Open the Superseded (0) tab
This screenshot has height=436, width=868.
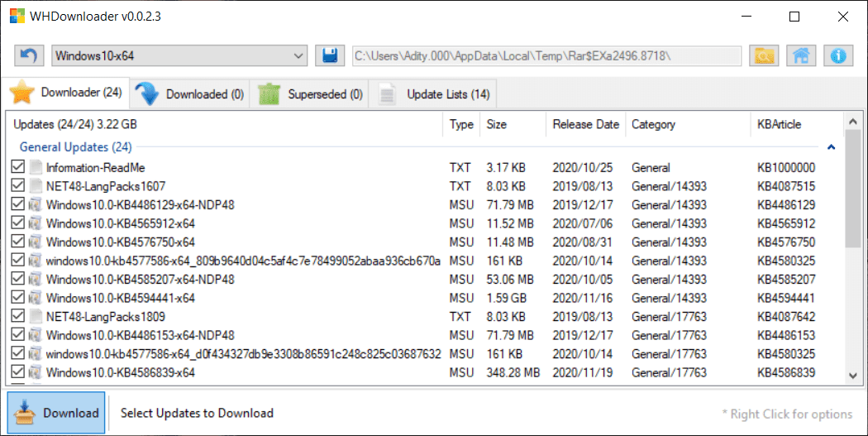pos(310,94)
